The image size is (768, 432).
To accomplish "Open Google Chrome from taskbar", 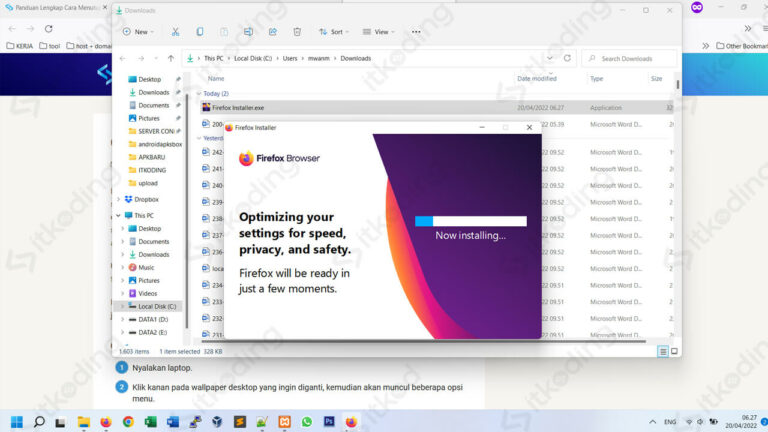I will pyautogui.click(x=128, y=422).
